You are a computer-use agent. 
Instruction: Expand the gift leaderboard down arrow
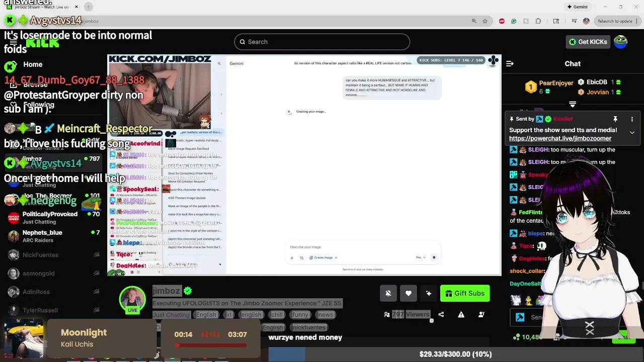click(x=573, y=104)
